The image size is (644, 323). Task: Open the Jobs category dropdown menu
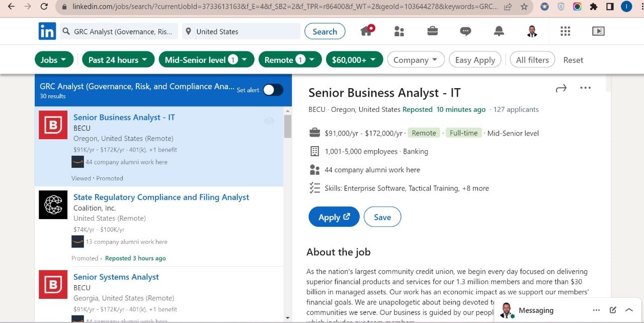click(54, 60)
